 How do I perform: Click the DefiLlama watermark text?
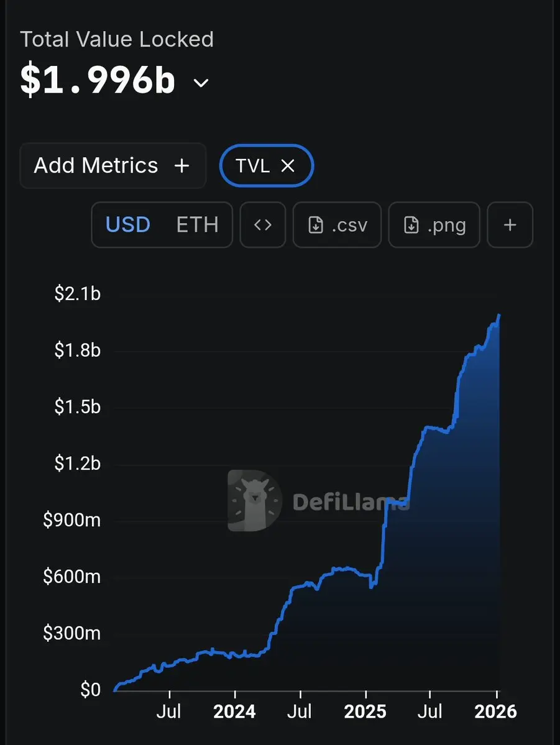click(351, 502)
